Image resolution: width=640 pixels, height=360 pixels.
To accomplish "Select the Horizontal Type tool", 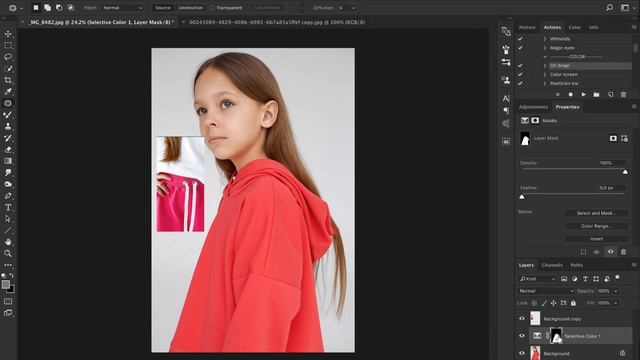I will (8, 207).
